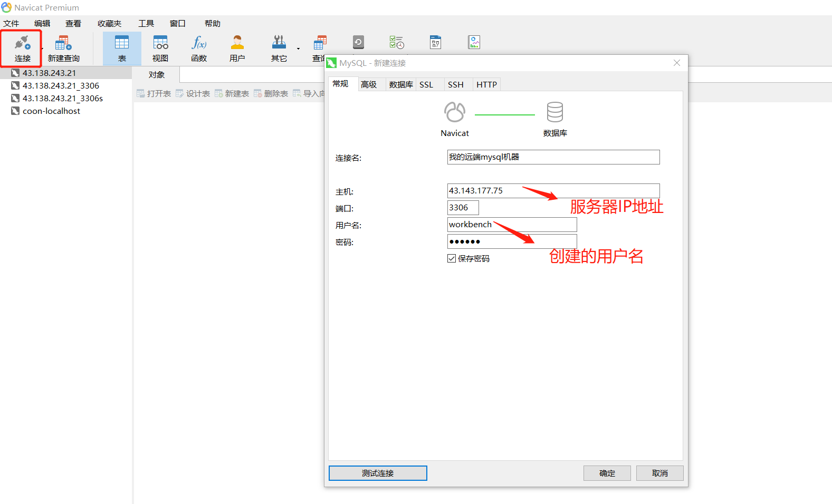Expand the 连接 dropdown arrow
The image size is (832, 504).
tap(42, 49)
